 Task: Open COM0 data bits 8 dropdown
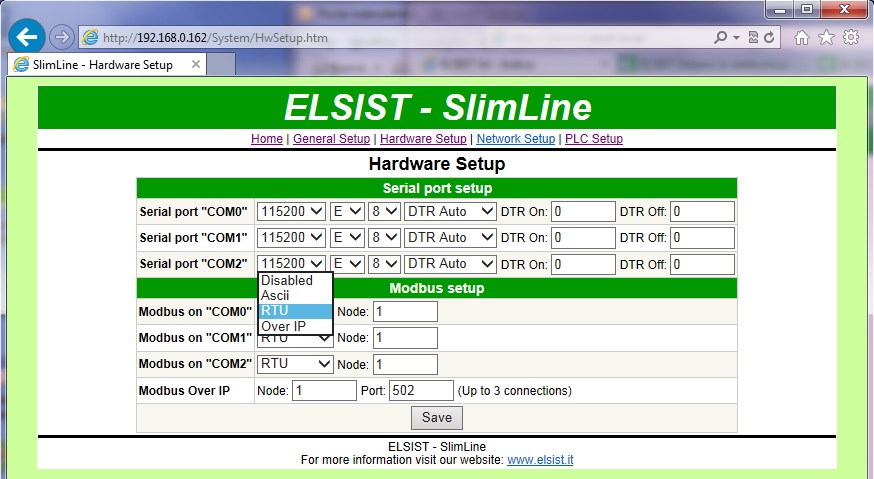click(x=384, y=211)
